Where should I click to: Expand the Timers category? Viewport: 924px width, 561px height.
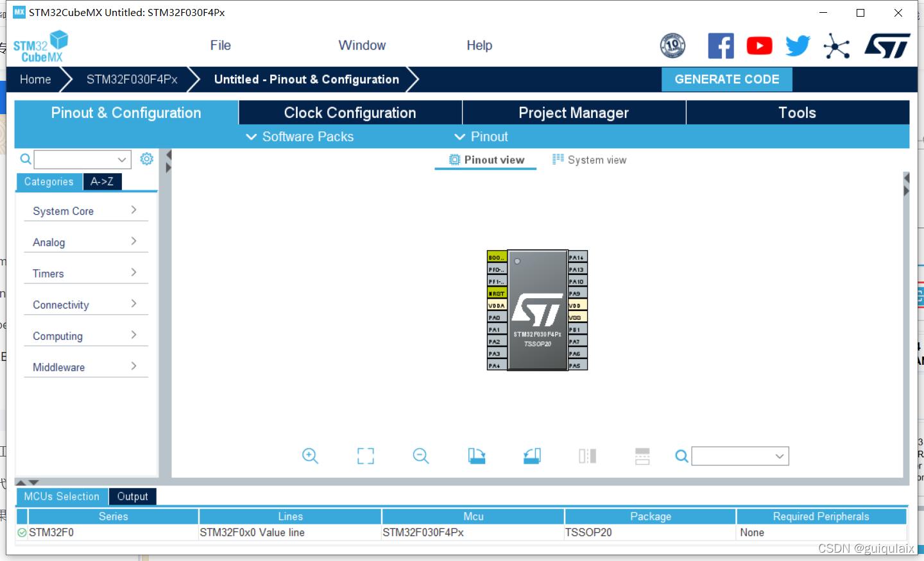click(x=86, y=273)
